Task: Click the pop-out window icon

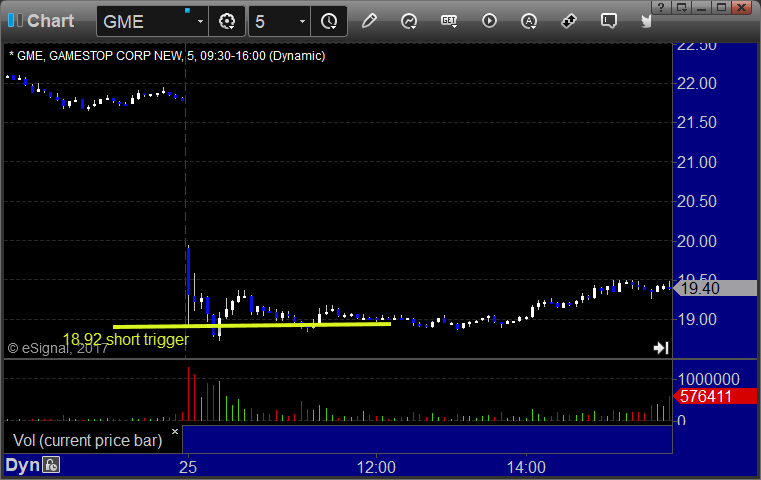Action: click(x=681, y=7)
